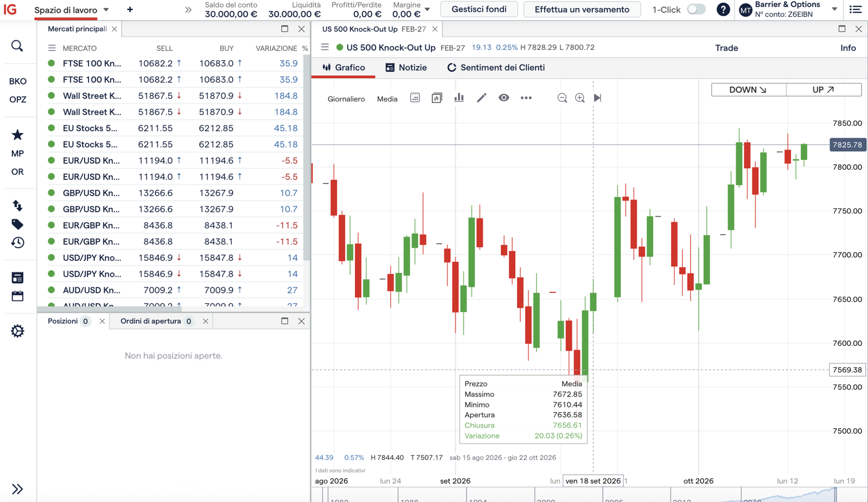
Task: Open the settings gear in sidebar
Action: (17, 331)
